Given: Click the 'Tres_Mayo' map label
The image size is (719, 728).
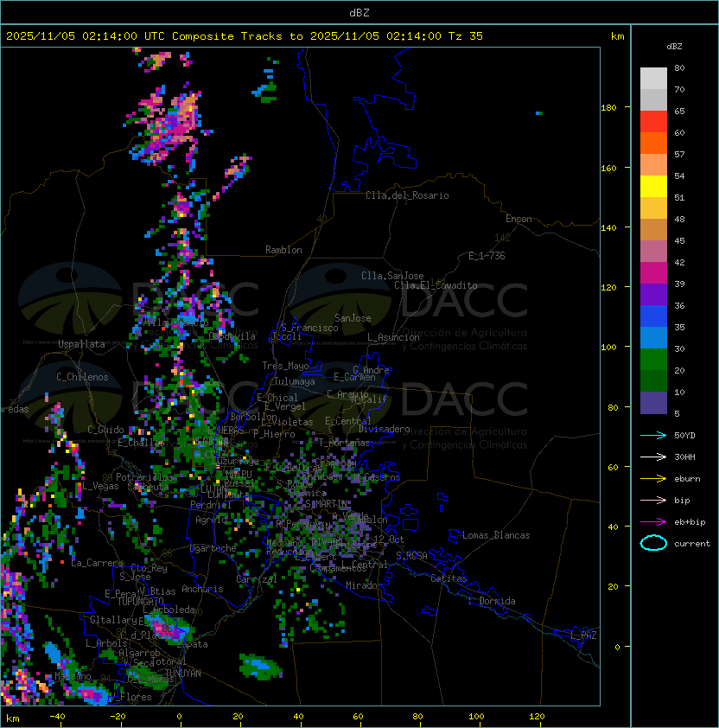Looking at the screenshot, I should tap(285, 366).
